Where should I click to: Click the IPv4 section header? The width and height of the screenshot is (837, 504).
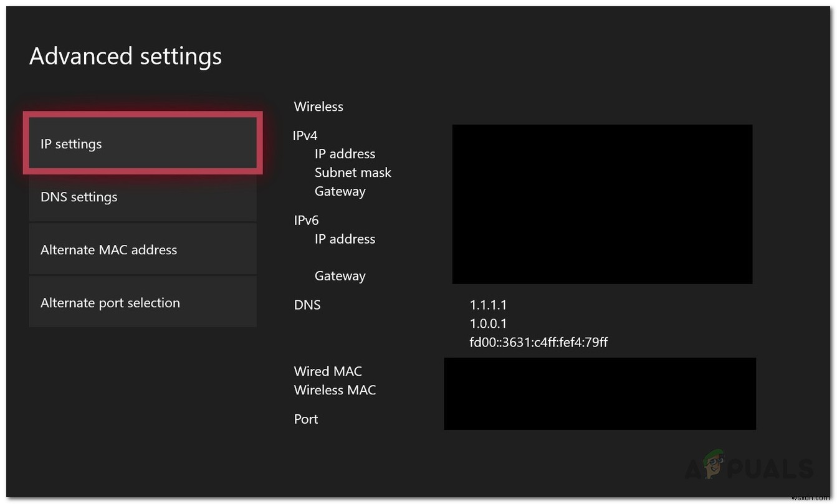pos(305,135)
